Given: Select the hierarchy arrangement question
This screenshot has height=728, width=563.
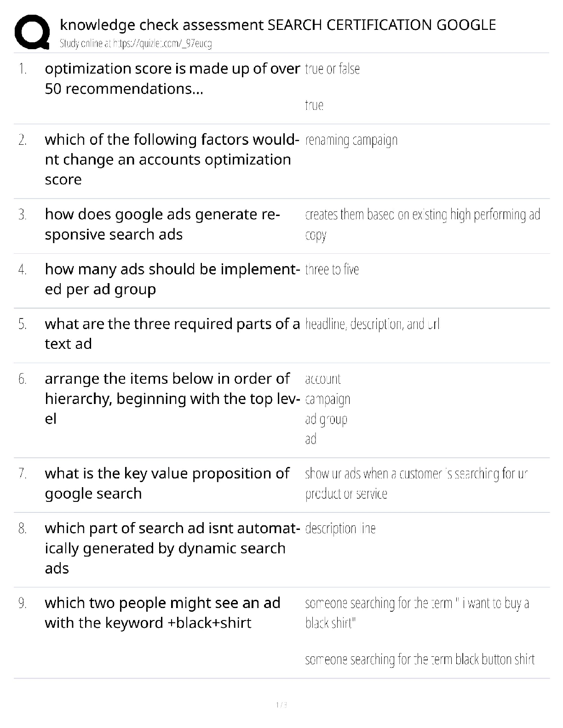Looking at the screenshot, I should pos(172,398).
